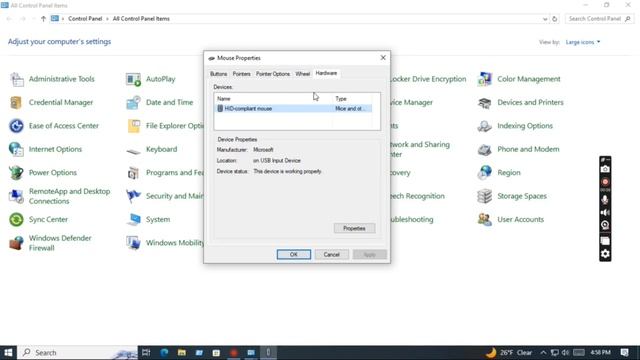Go up one folder level
This screenshot has height=360, width=640.
coord(43,19)
